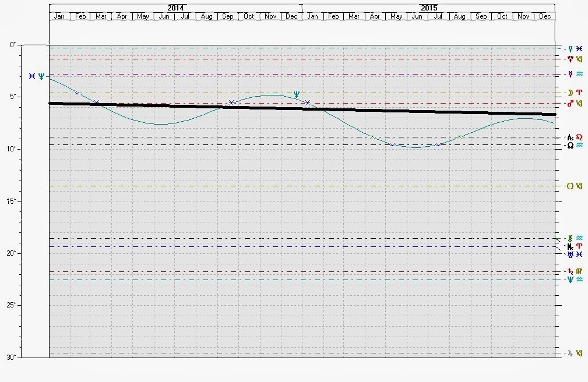The width and height of the screenshot is (588, 382).
Task: Click the Venus glyph in the right legend
Action: click(571, 48)
